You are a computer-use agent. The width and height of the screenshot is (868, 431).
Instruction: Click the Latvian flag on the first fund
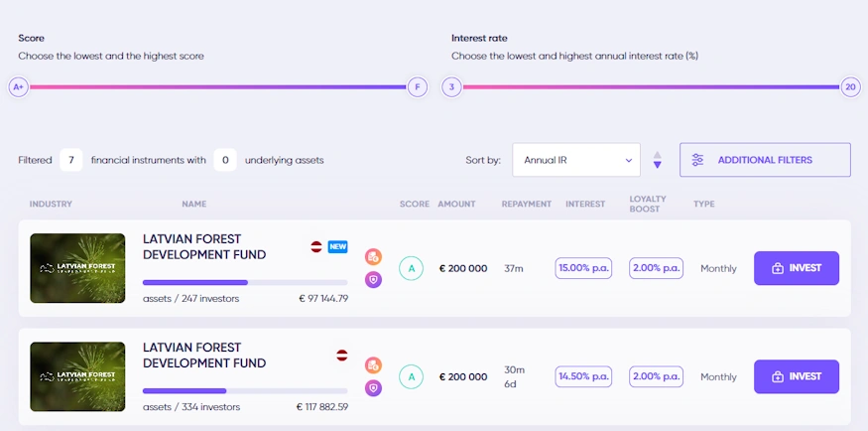pyautogui.click(x=316, y=246)
